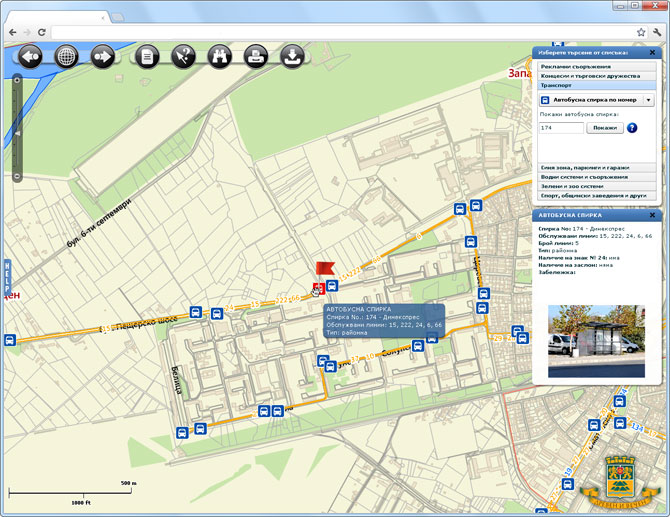Expand 'Зелени и зоо системи' section
This screenshot has width=670, height=517.
tap(597, 186)
